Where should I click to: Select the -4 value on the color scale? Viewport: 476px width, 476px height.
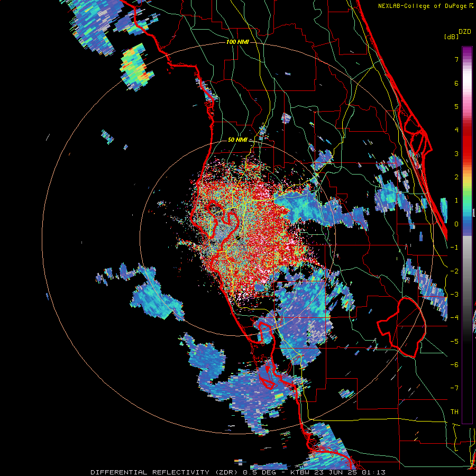click(x=454, y=317)
